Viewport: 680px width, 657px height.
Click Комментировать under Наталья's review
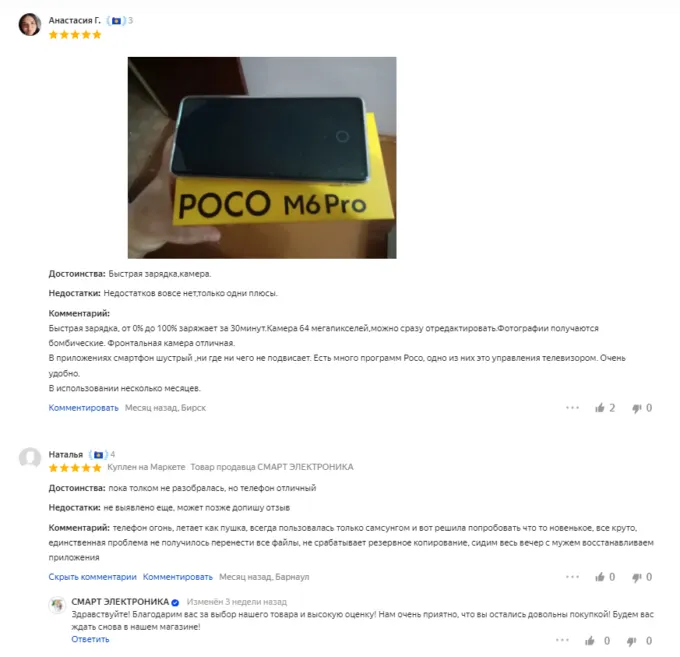pyautogui.click(x=178, y=577)
